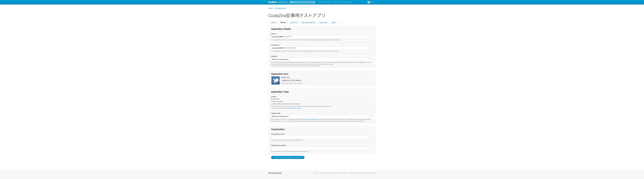
Task: Select Read, Write and Access direct messages
Action: (x=272, y=104)
